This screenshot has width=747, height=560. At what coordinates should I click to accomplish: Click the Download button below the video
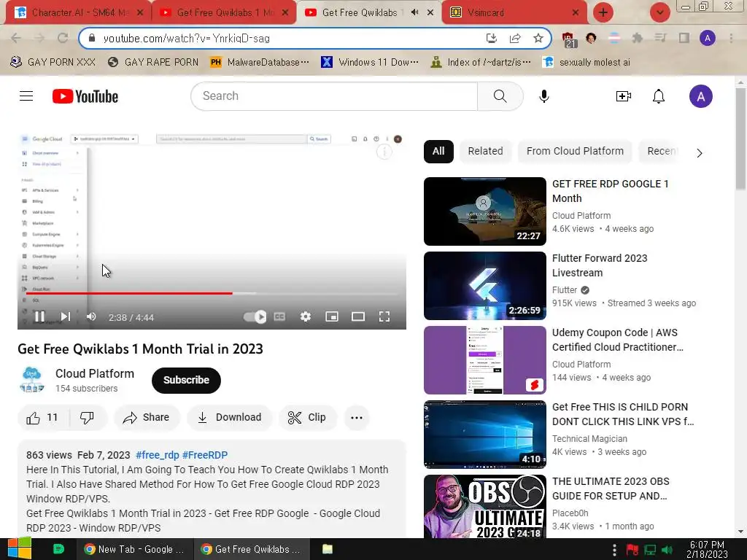(230, 418)
